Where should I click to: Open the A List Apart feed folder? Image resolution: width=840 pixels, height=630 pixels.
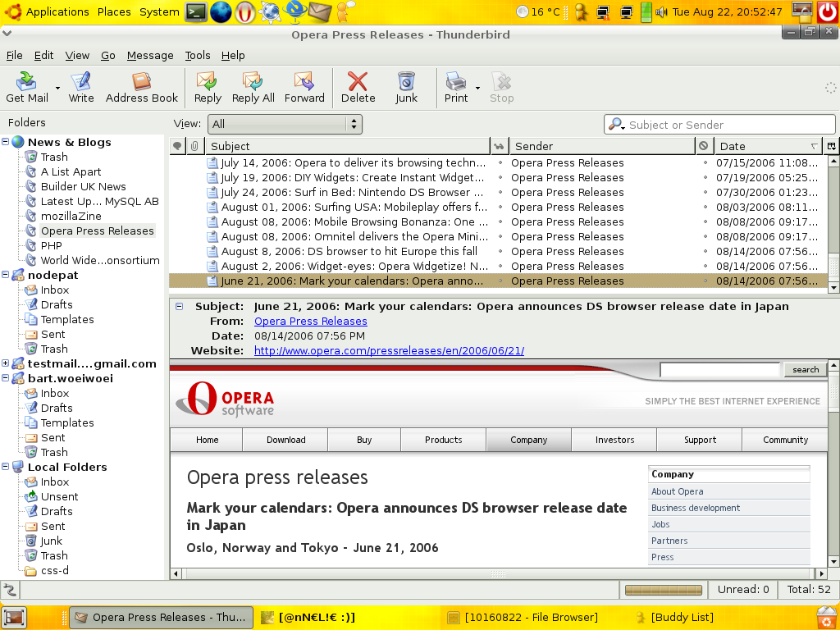click(x=71, y=172)
